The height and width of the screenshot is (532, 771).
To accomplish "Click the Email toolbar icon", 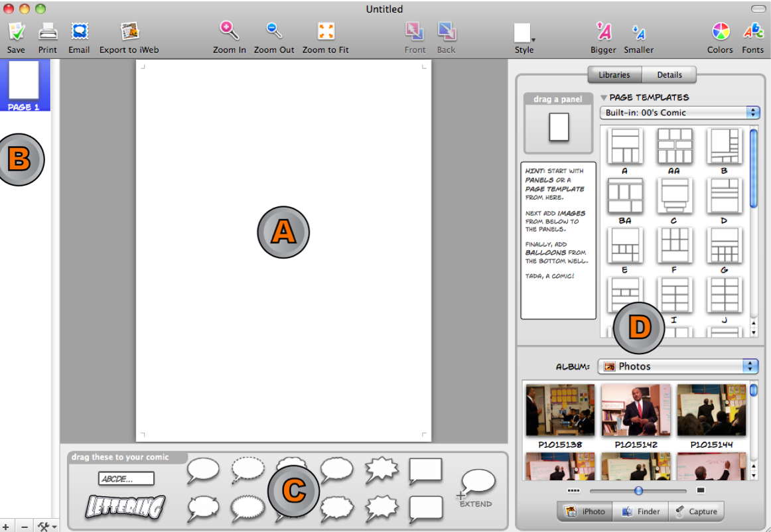I will [x=79, y=32].
